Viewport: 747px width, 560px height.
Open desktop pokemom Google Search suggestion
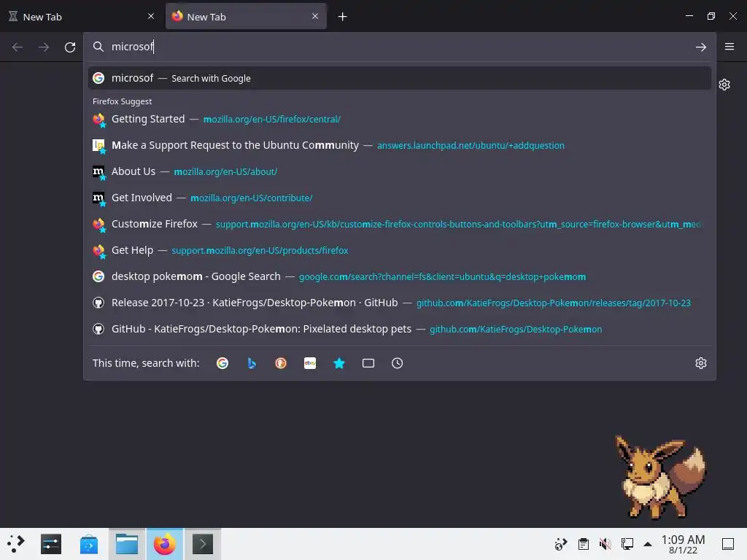399,276
